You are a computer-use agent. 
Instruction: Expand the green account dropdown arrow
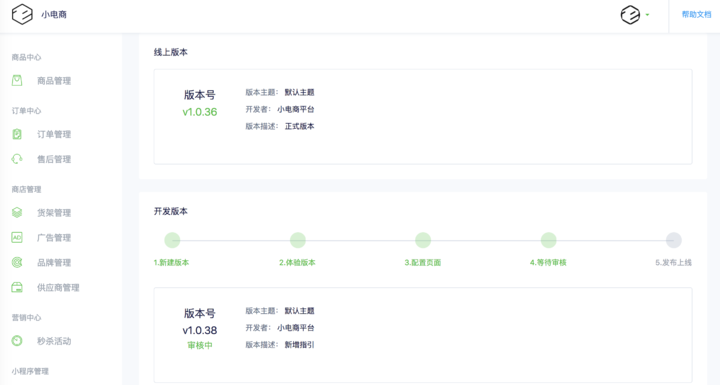[x=647, y=15]
